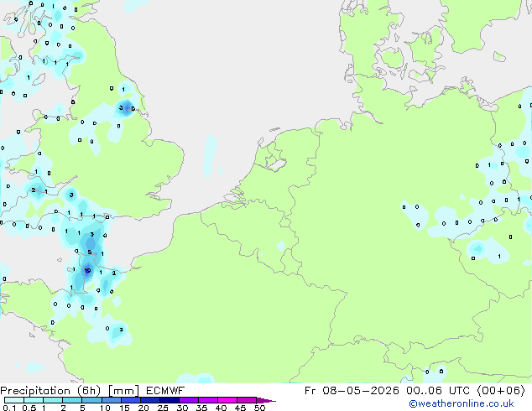The height and width of the screenshot is (411, 532).
Task: Click the 'Fr 08-05-2026 00..06 UTC (00+06)' date text
Action: pyautogui.click(x=415, y=391)
